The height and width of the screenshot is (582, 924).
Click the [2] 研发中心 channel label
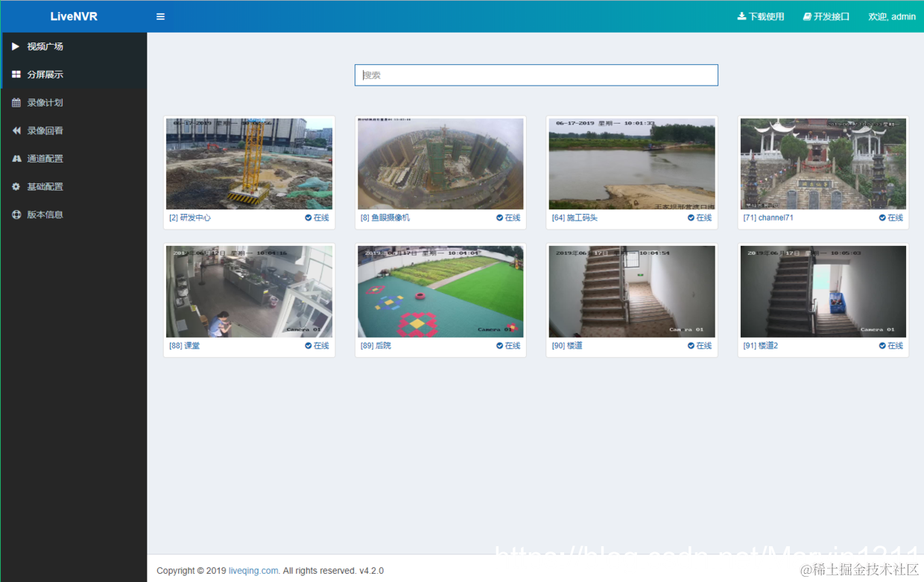click(190, 218)
